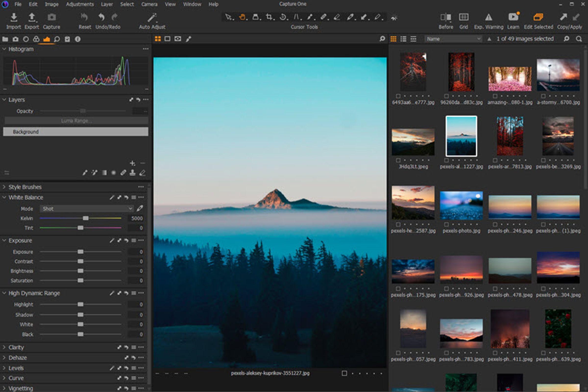Open the Layer menu
Screen dimensions: 588x392
[107, 4]
